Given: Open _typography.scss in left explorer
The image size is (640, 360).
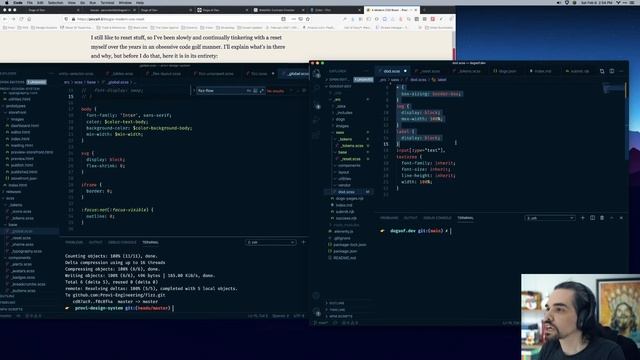Looking at the screenshot, I should [26, 251].
